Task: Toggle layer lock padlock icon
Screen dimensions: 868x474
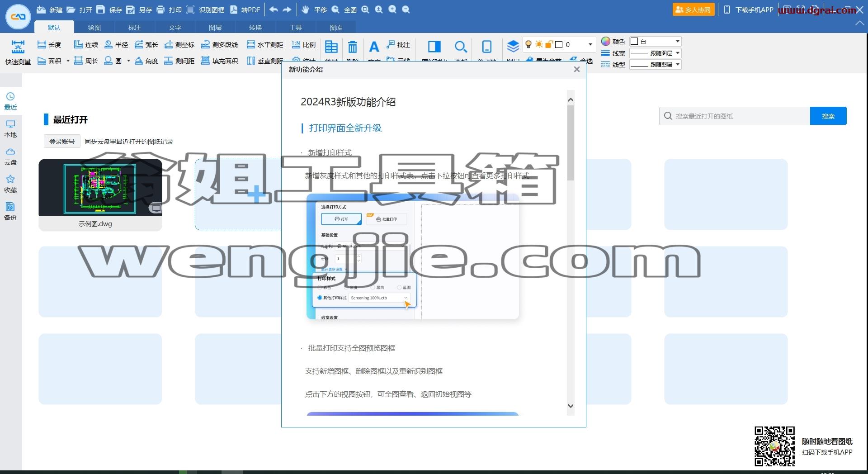Action: click(549, 44)
